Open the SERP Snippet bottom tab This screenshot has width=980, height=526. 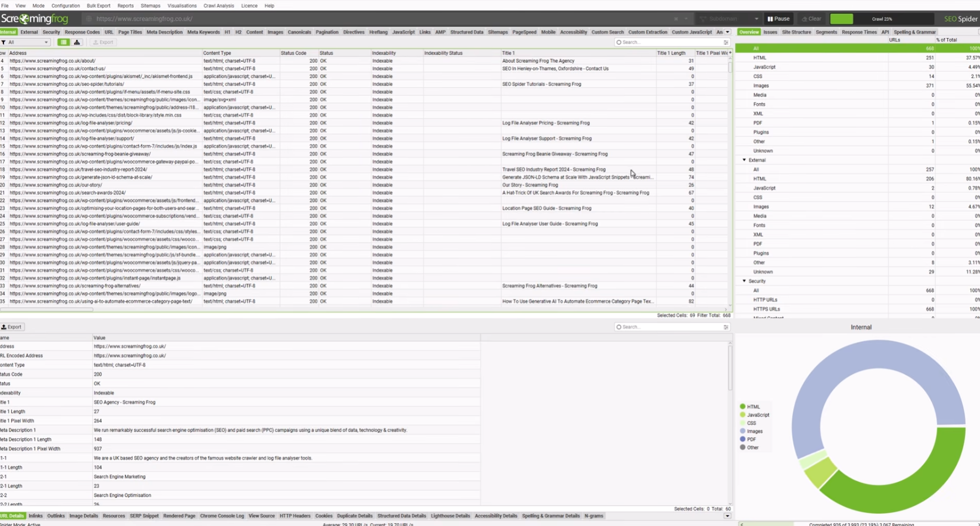click(x=144, y=516)
